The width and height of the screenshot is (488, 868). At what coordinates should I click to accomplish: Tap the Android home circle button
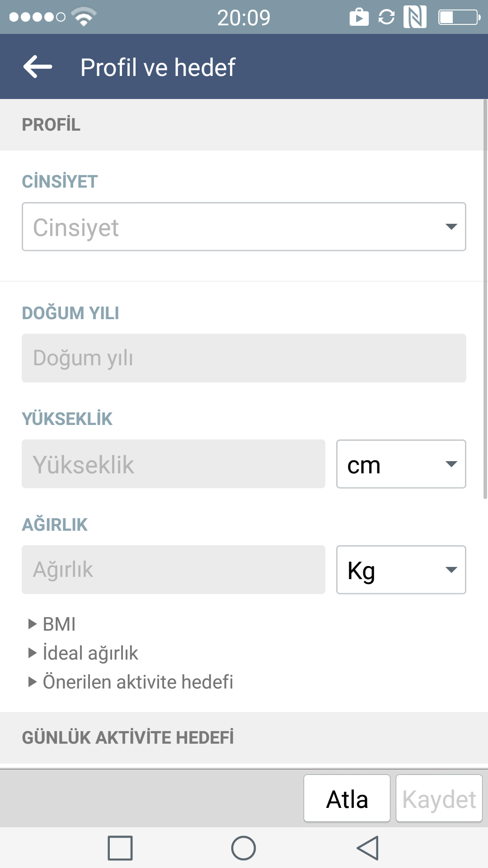(x=244, y=848)
